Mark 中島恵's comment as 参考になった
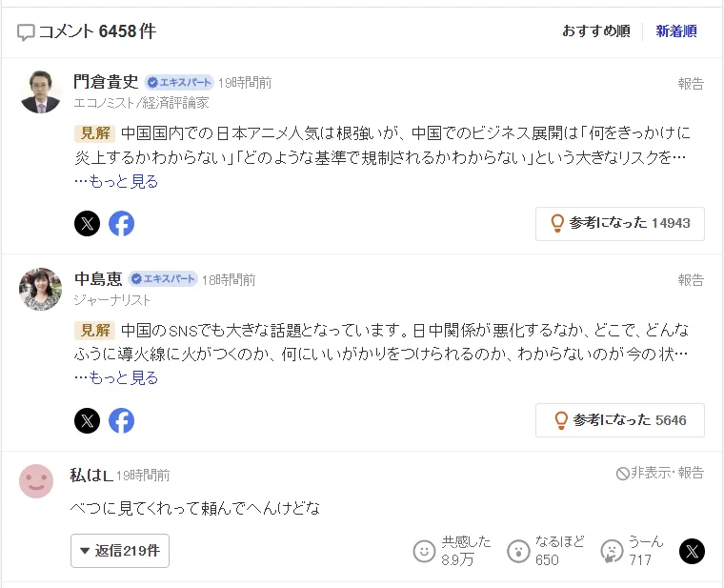Screen dimensions: 724x588 (x=620, y=420)
